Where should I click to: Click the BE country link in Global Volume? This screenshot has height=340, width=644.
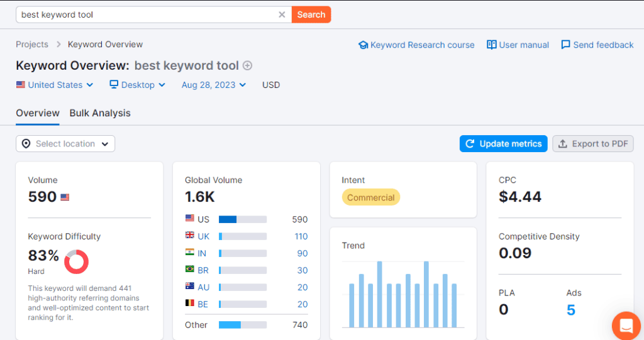coord(203,304)
